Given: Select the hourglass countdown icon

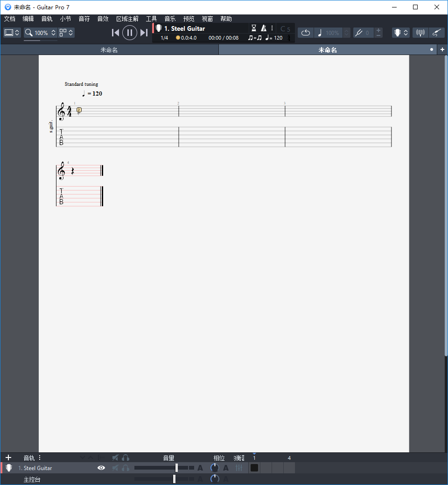Looking at the screenshot, I should [x=253, y=28].
